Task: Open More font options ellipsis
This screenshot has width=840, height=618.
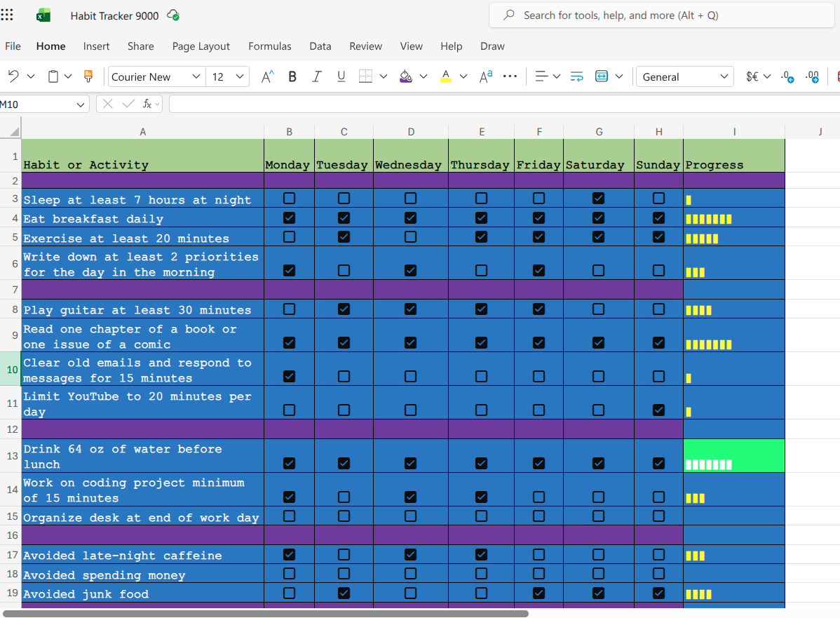Action: (510, 76)
